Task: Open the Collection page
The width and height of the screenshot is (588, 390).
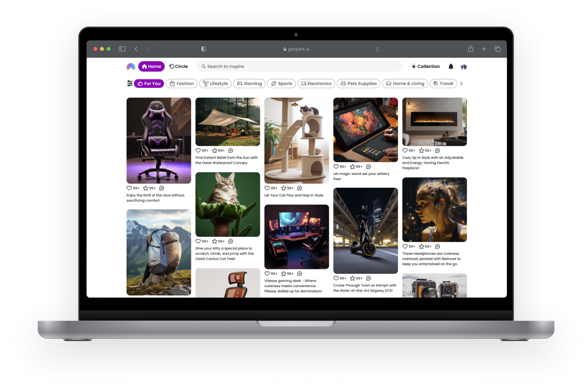Action: (425, 66)
